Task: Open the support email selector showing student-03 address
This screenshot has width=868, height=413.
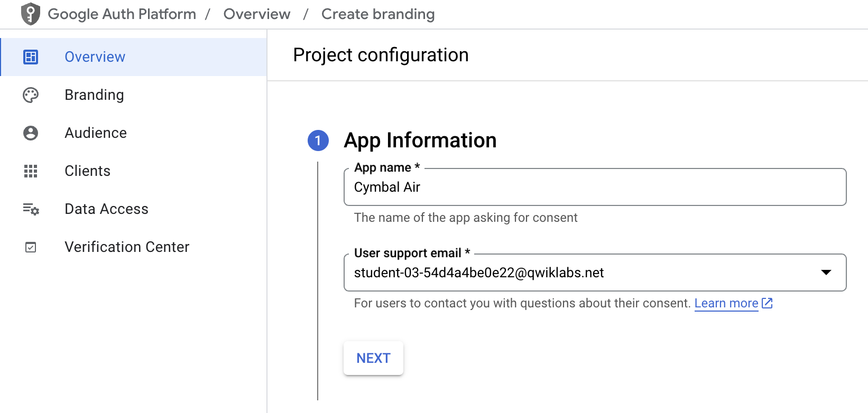Action: point(581,273)
